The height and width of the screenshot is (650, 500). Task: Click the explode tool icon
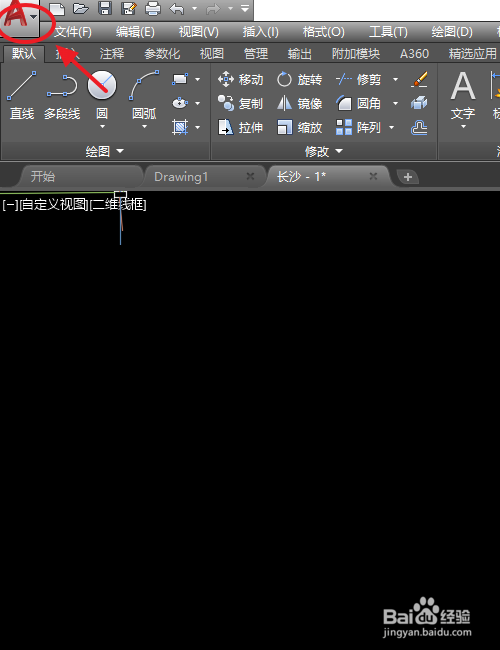click(419, 103)
